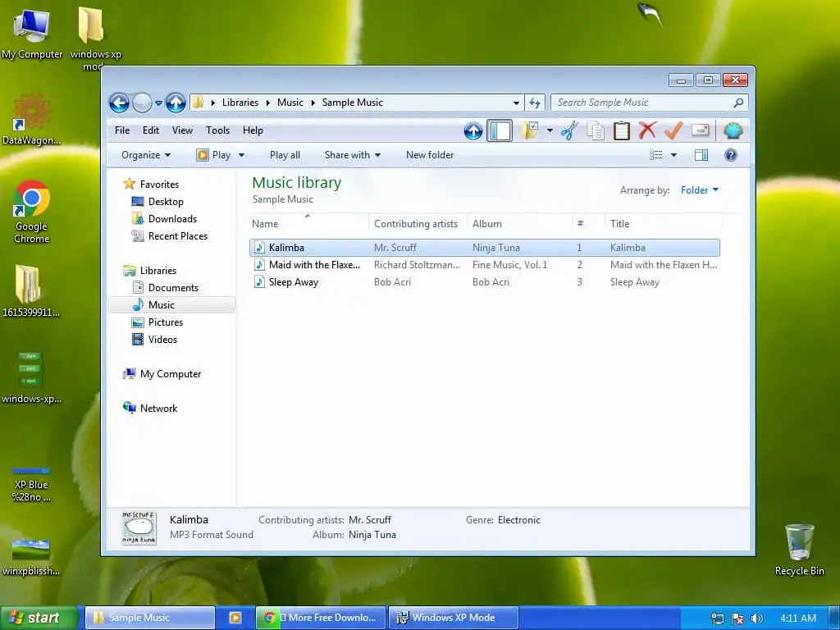The height and width of the screenshot is (630, 840).
Task: Open Downloads under Favorites
Action: tap(164, 218)
